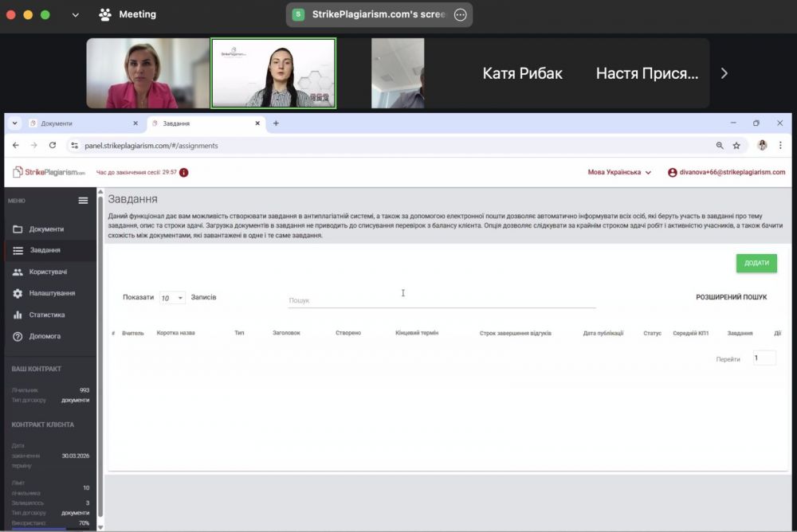Click the bar chart icon beside Статистика
Viewport: 797px width, 532px height.
pos(18,315)
